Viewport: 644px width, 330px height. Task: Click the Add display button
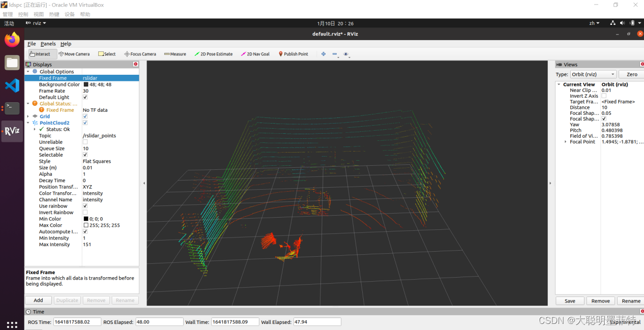[x=39, y=300]
